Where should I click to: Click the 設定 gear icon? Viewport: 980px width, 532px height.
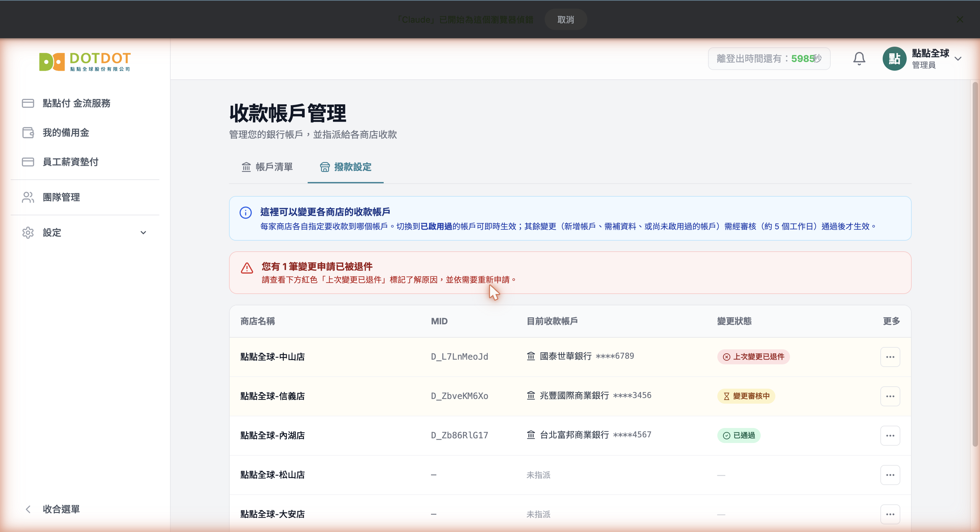point(28,233)
